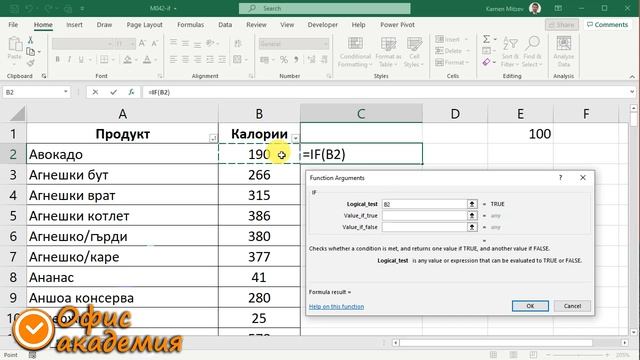Apply Percent Style with the % icon
The width and height of the screenshot is (640, 360).
[x=284, y=60]
